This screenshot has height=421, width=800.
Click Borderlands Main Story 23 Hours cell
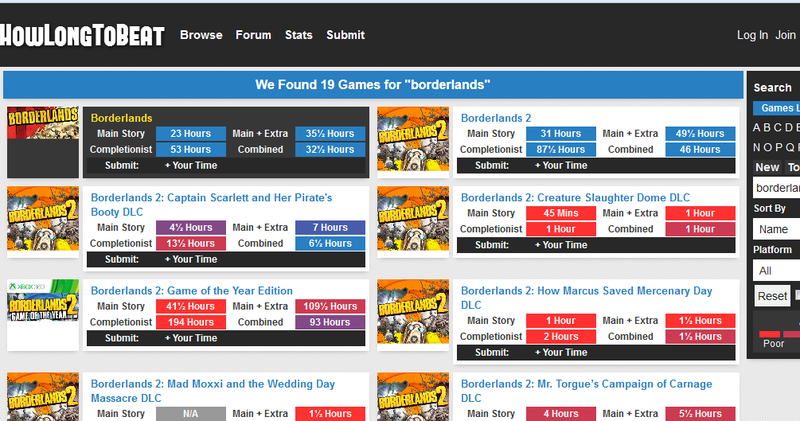[x=191, y=134]
